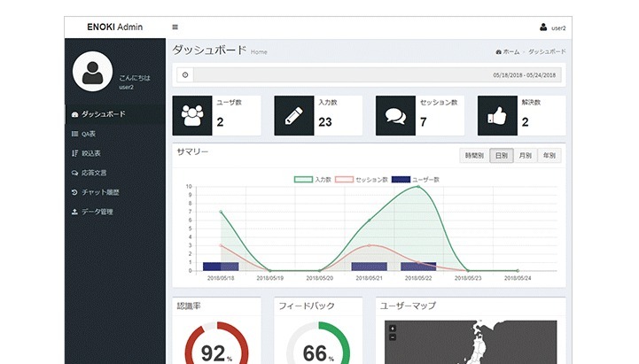Open the QA表 sidebar item
639x364 pixels.
tap(115, 134)
